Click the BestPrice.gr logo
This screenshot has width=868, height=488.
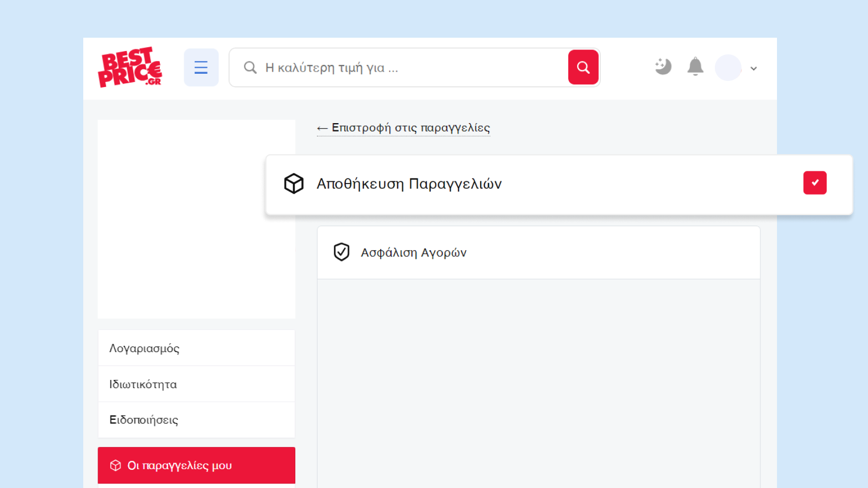point(130,67)
